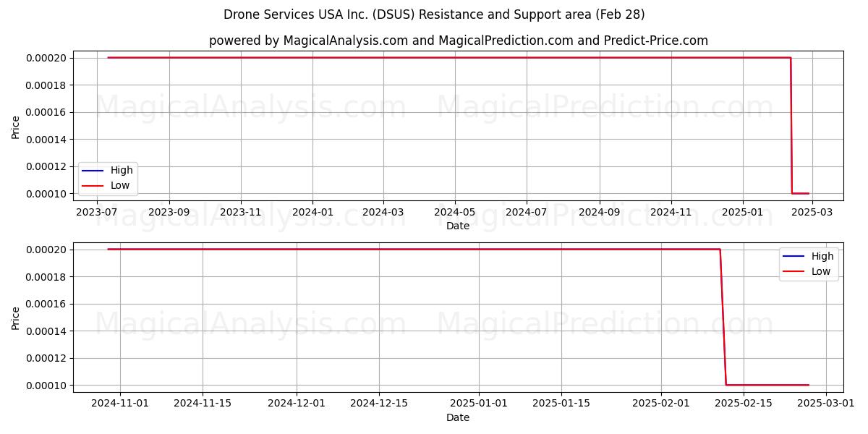This screenshot has height=434, width=868.
Task: Click the '2025-02-01' date tick label
Action: 661,404
